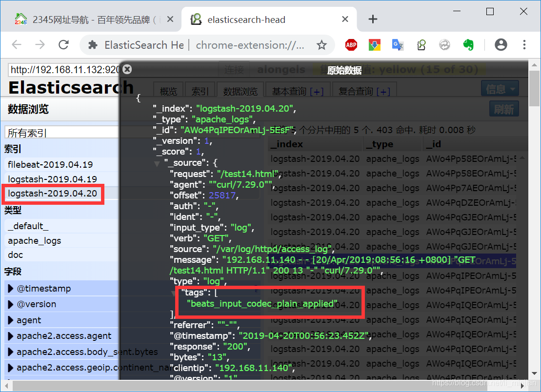Click the "/test14.html" request value
Image resolution: width=541 pixels, height=392 pixels.
pyautogui.click(x=247, y=174)
